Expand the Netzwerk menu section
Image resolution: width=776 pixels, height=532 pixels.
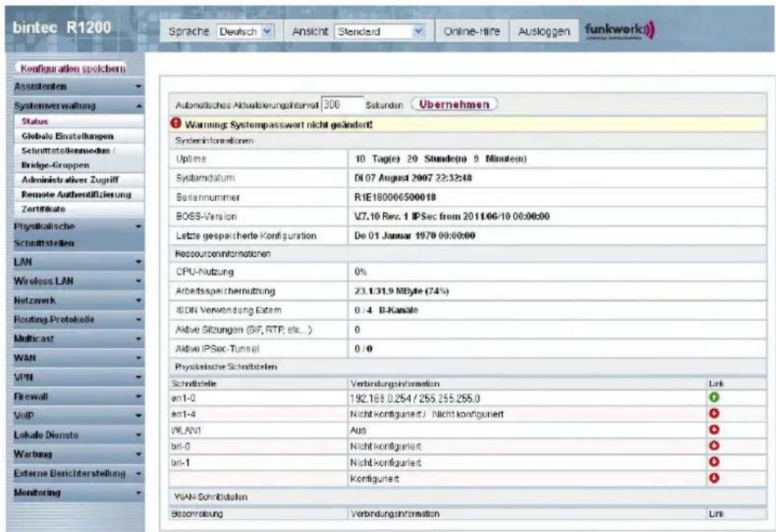(77, 301)
